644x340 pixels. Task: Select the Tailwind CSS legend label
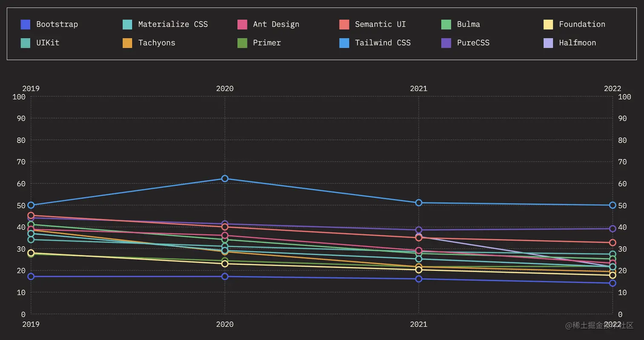(383, 43)
